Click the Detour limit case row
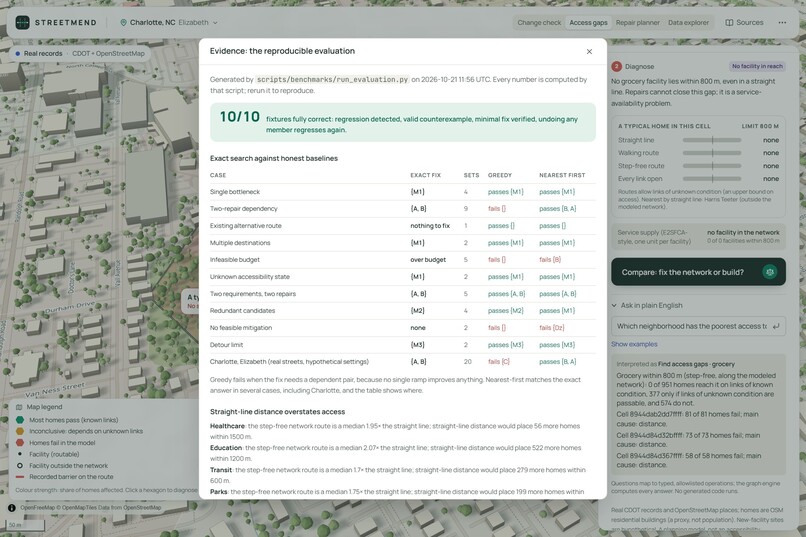The height and width of the screenshot is (537, 806). (402, 345)
